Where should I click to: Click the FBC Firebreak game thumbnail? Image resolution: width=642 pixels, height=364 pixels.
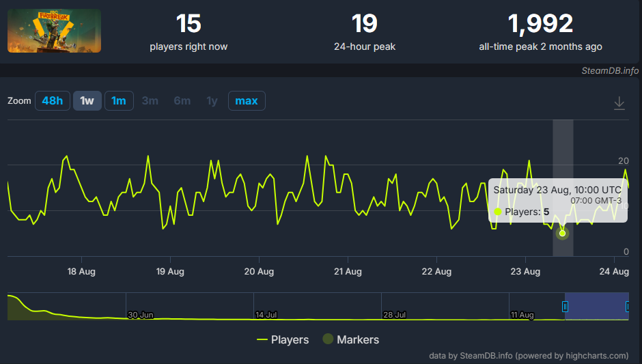54,31
